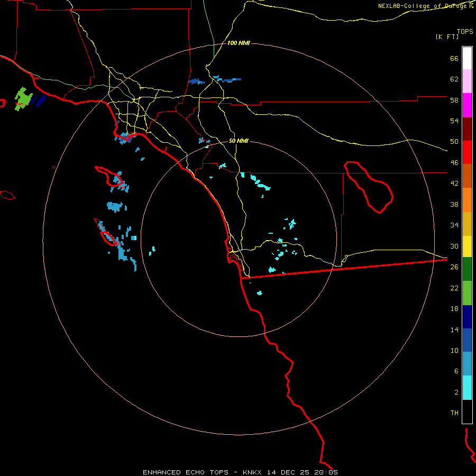Screen dimensions: 476x476
Task: Click the light green 22 kft legend swatch
Action: 467,293
